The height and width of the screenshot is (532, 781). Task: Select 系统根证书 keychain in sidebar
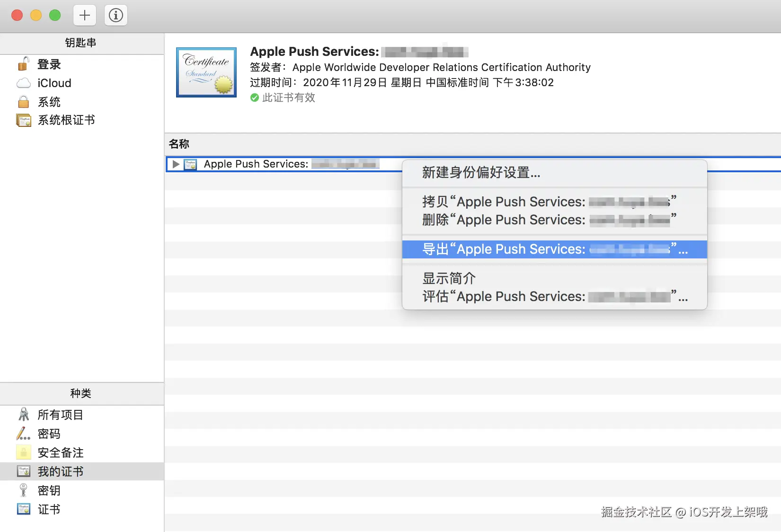pyautogui.click(x=82, y=120)
